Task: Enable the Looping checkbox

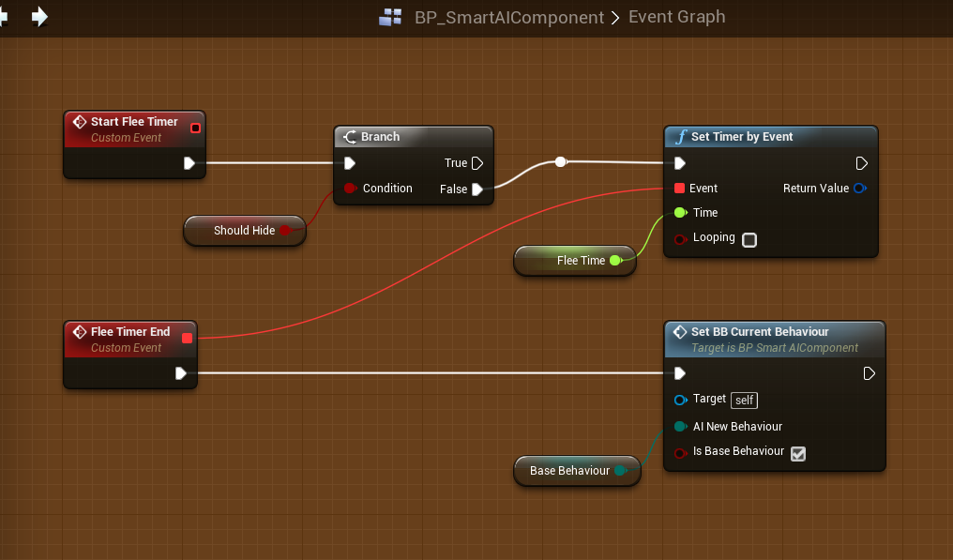Action: pyautogui.click(x=749, y=239)
